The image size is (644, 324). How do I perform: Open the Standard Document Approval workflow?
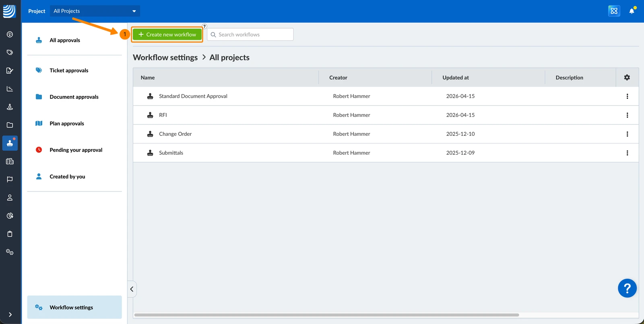point(193,96)
